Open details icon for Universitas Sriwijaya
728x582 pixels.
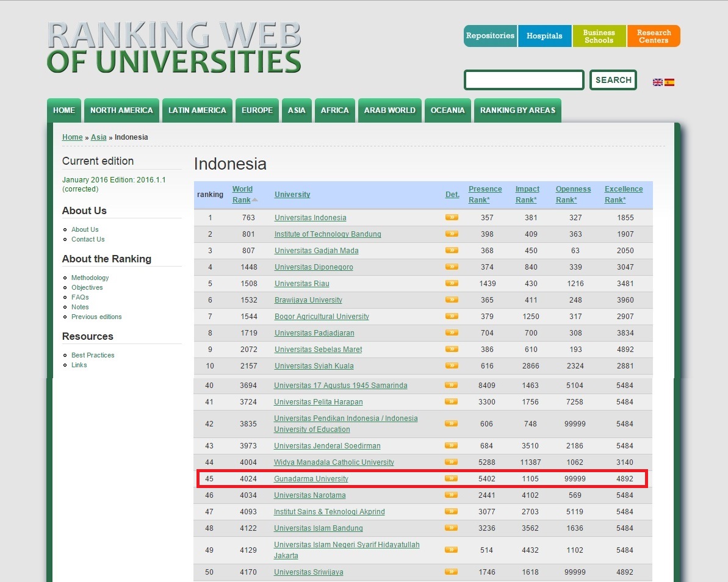[x=451, y=572]
